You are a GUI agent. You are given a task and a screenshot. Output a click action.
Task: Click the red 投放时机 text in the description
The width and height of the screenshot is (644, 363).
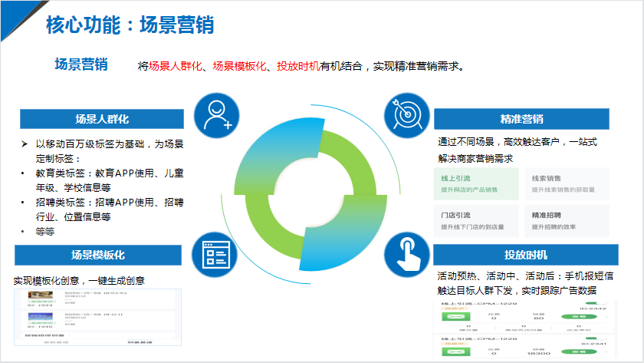coord(298,66)
